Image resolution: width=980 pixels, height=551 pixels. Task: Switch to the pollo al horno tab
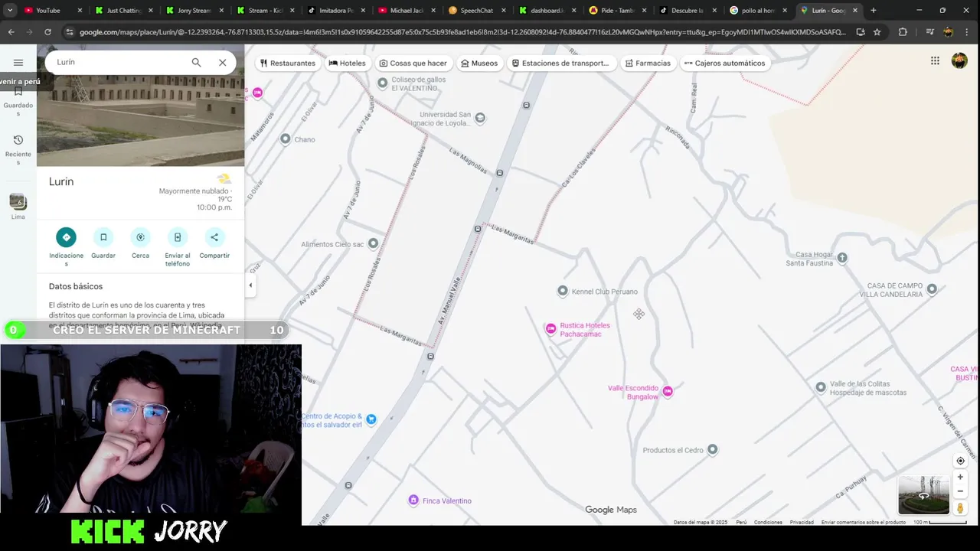pyautogui.click(x=758, y=11)
